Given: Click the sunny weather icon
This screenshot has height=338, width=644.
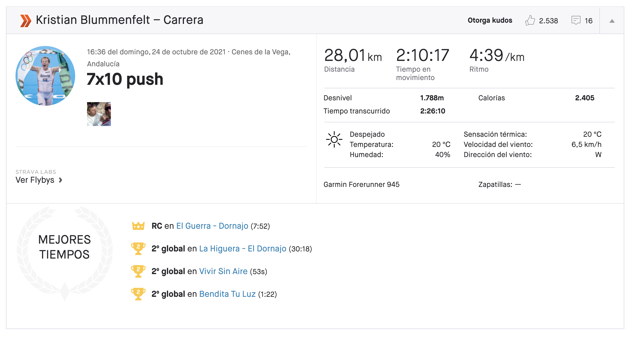Looking at the screenshot, I should tap(334, 139).
